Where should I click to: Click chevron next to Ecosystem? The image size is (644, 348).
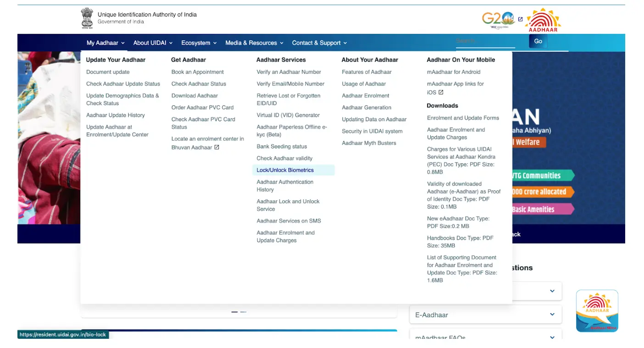[x=215, y=43]
